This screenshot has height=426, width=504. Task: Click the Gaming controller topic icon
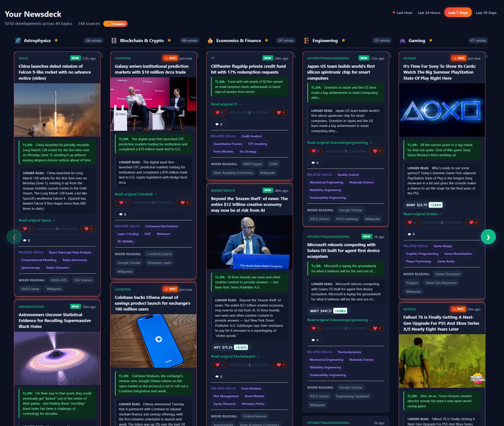coord(402,41)
